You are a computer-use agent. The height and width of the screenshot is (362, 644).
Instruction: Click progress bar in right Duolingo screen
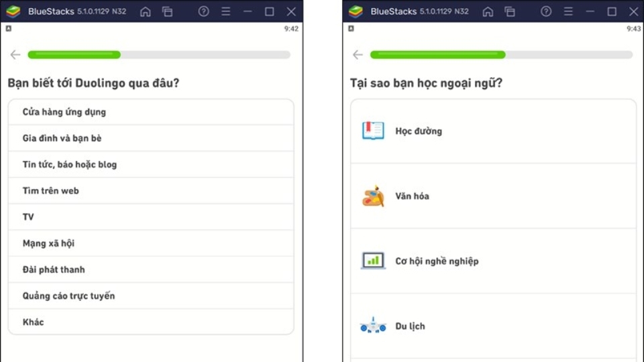click(x=502, y=54)
